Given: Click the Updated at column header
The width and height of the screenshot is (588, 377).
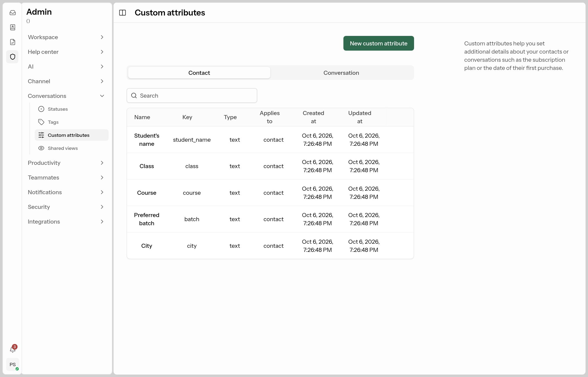Looking at the screenshot, I should coord(360,117).
